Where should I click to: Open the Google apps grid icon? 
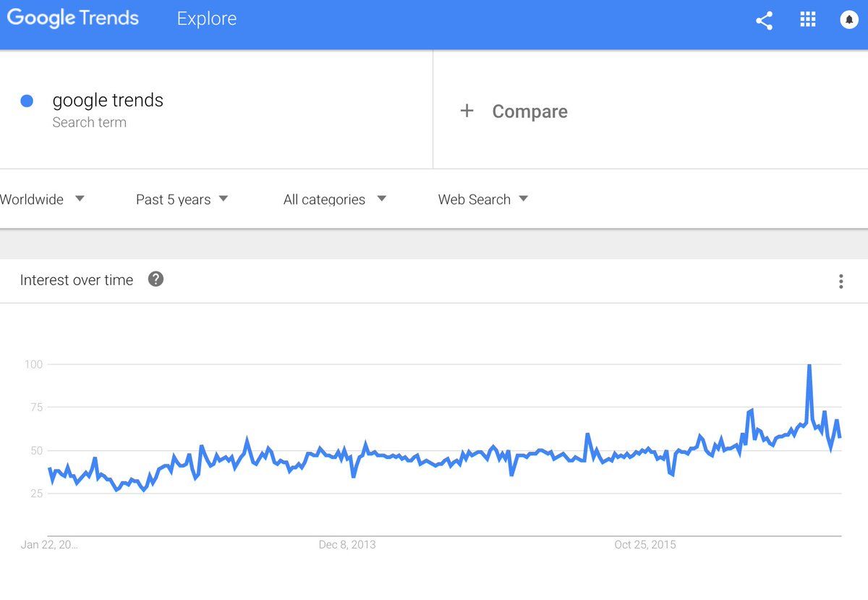807,20
